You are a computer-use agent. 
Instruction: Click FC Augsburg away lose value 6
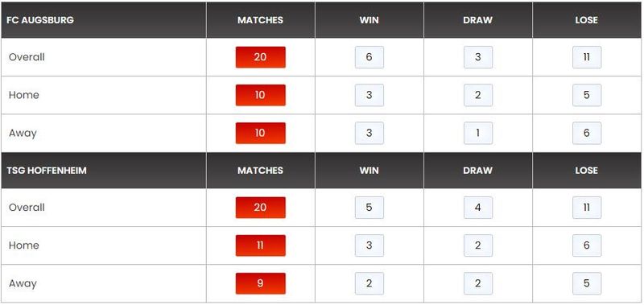click(x=587, y=133)
